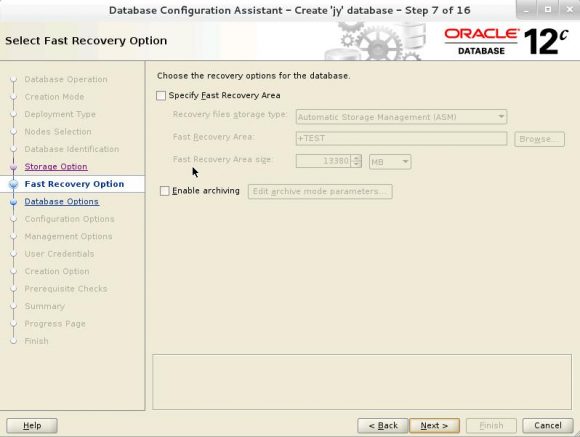Click the gears graphic in the header
580x437 pixels.
(374, 41)
